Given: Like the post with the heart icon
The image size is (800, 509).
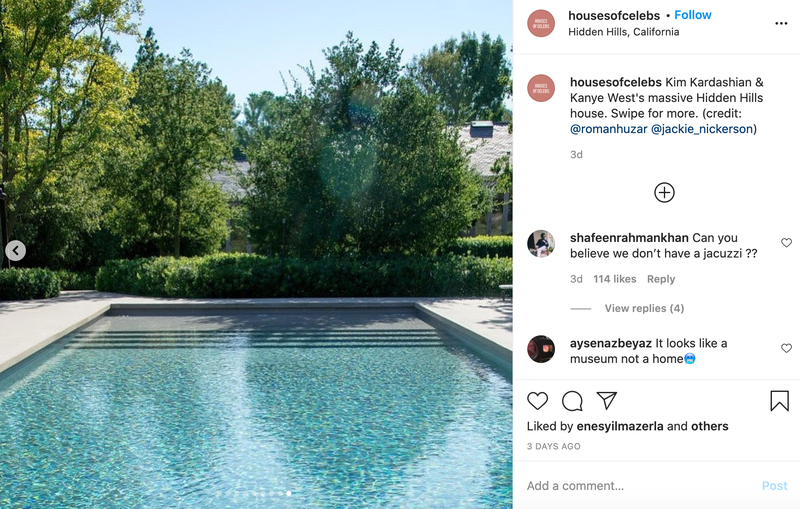Looking at the screenshot, I should [x=537, y=401].
